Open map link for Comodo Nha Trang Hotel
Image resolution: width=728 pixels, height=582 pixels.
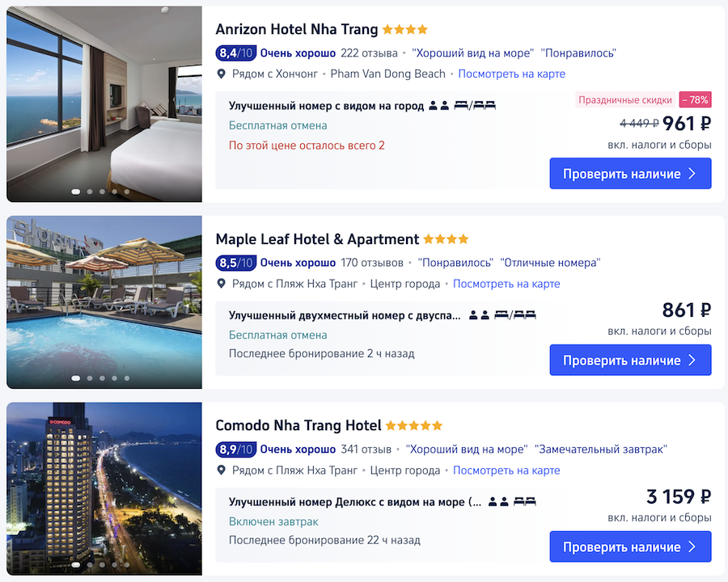click(x=506, y=470)
